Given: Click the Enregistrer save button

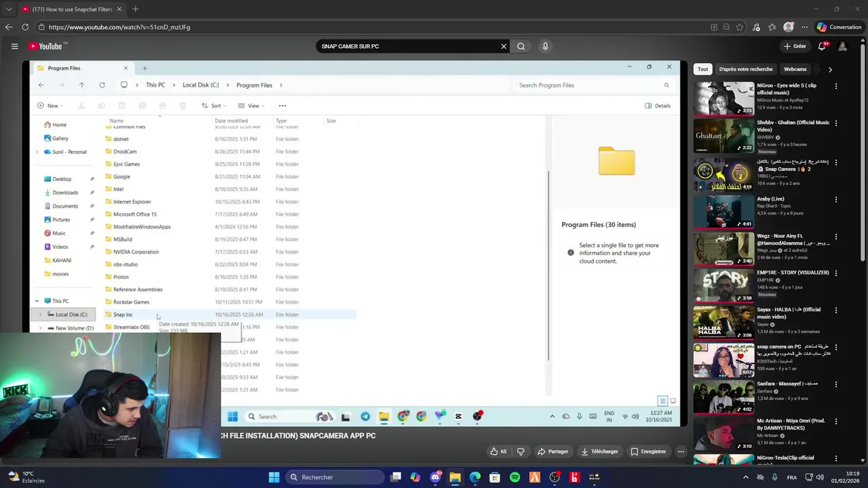Looking at the screenshot, I should pos(648,451).
